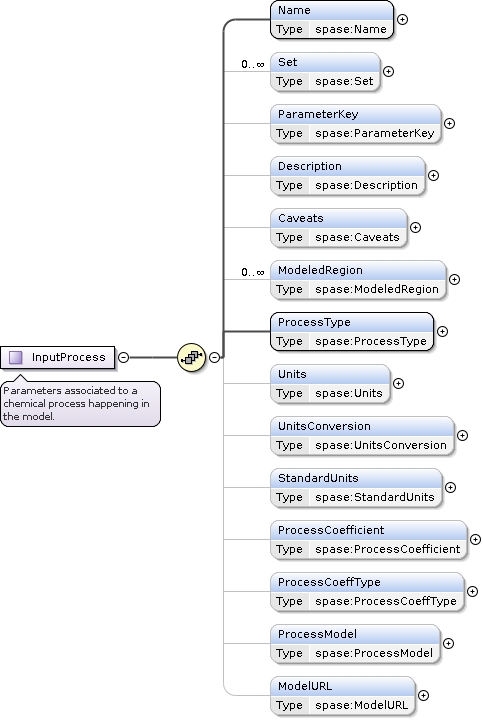483x720 pixels.
Task: Expand the ProcessType plus icon
Action: [442, 332]
